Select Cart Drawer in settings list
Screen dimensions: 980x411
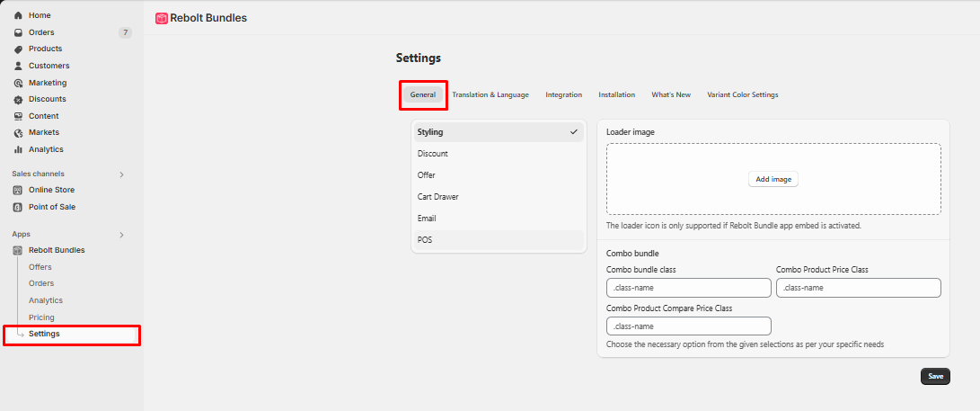click(x=499, y=197)
